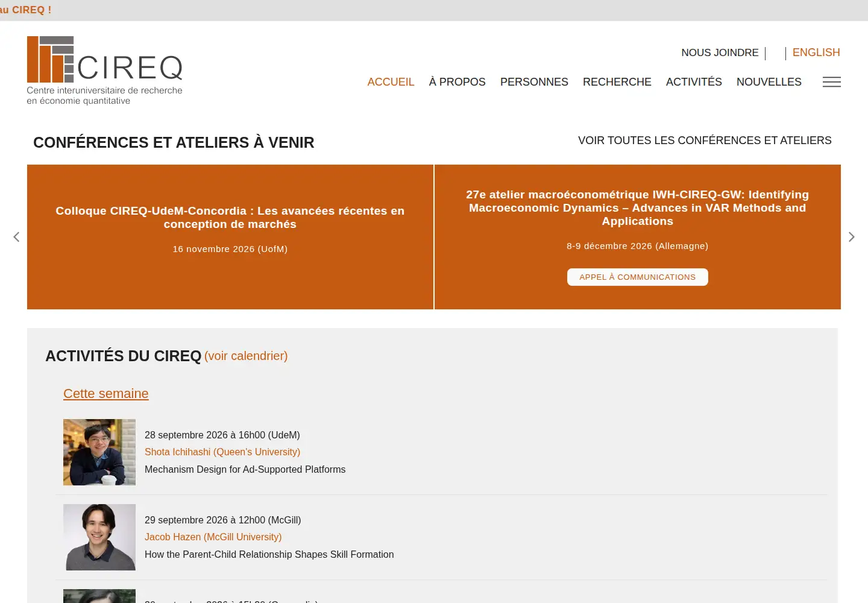Open the Colloque CIREQ-UdeM-Concordia card title

(230, 218)
